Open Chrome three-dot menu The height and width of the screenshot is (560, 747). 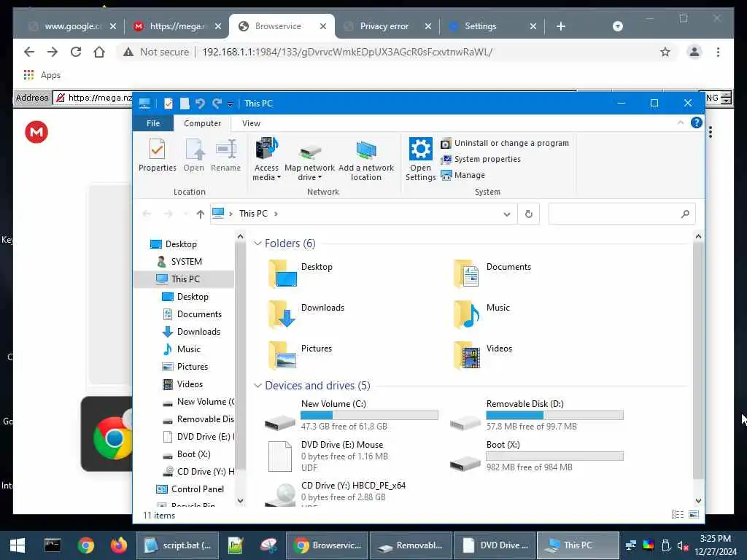[718, 52]
